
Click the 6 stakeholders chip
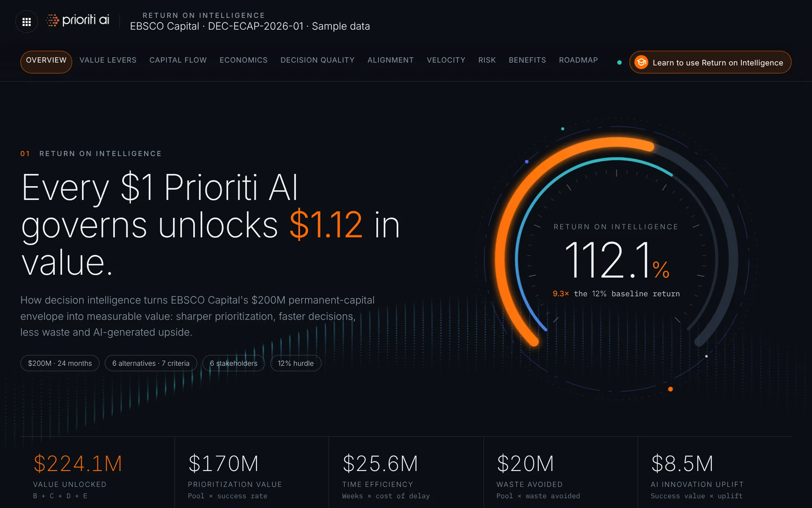(x=234, y=363)
